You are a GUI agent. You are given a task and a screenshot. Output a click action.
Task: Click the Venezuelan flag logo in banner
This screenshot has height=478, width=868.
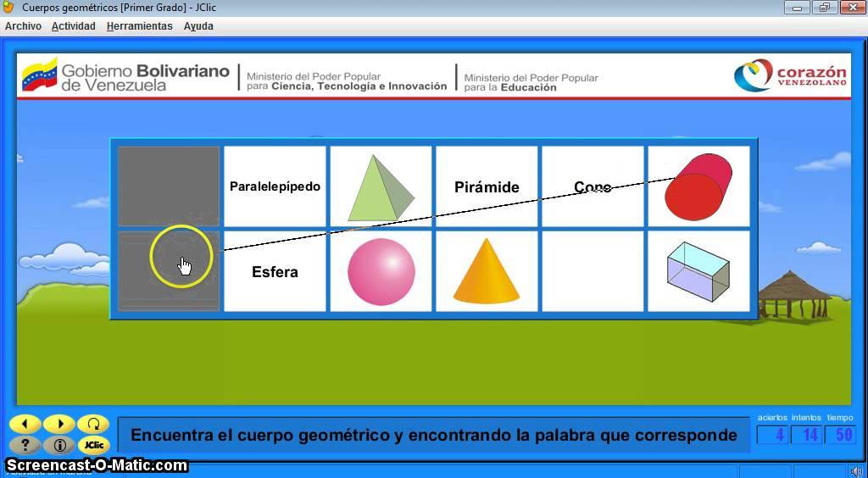pyautogui.click(x=40, y=74)
